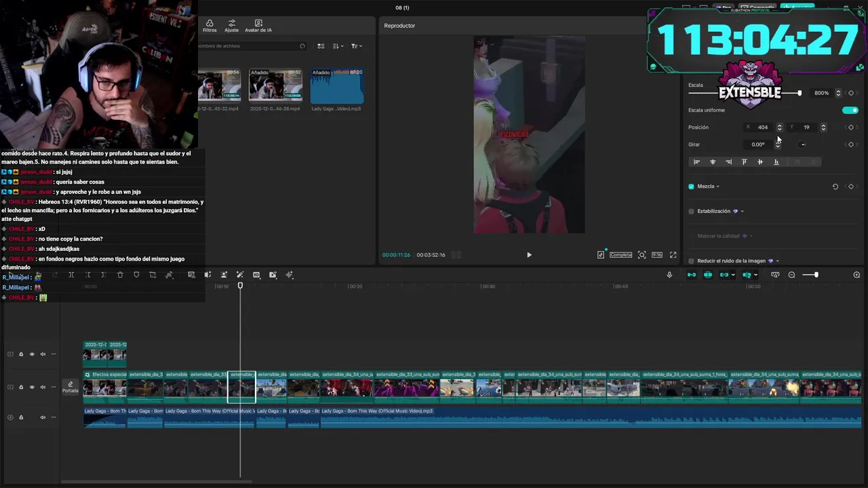Expand Reducir el ruido section arrow

777,261
